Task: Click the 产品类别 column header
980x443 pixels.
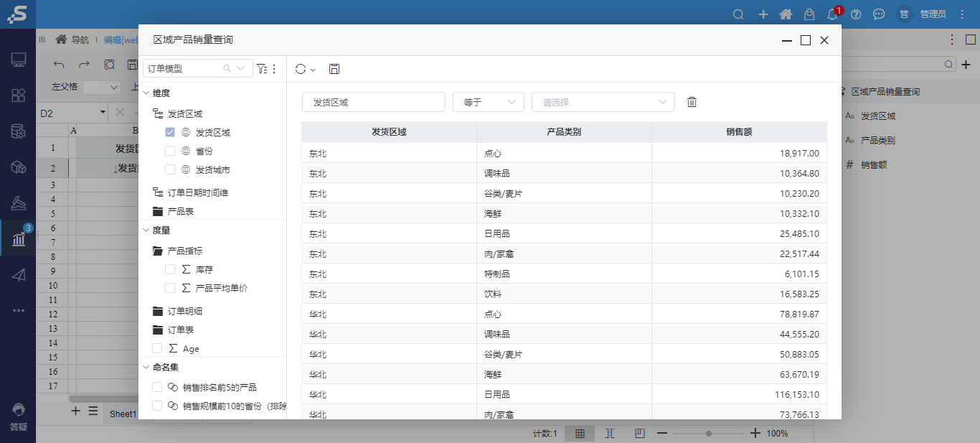Action: click(564, 132)
